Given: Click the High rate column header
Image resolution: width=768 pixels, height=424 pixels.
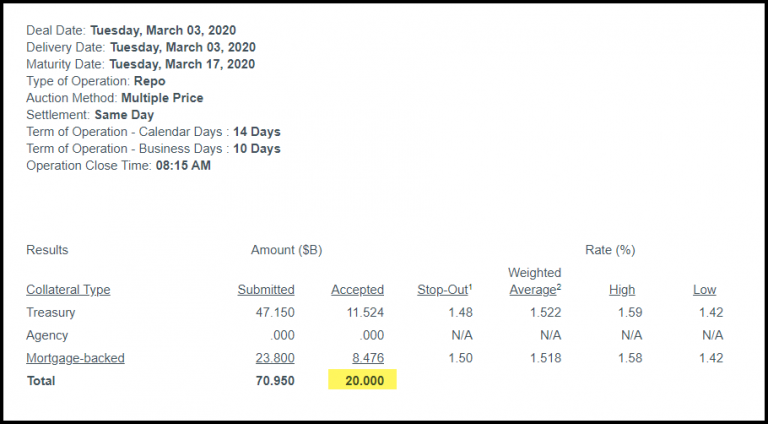Looking at the screenshot, I should (x=622, y=290).
